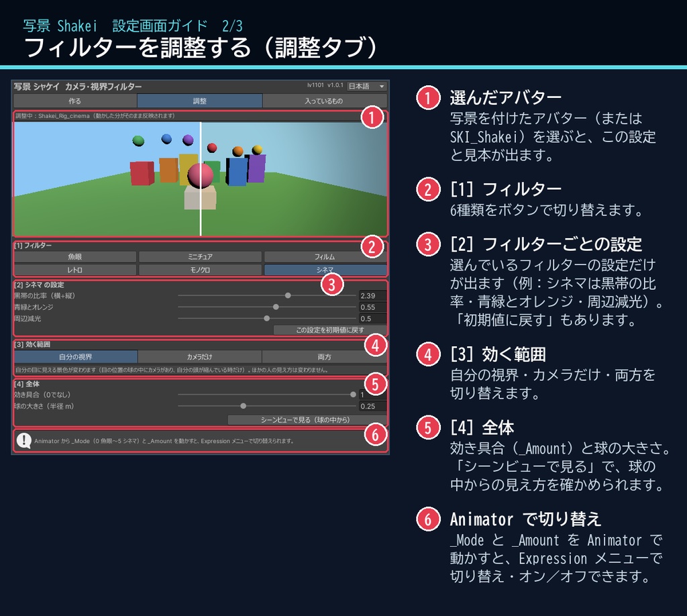
Task: Click the 周辺減光 value field 0.5
Action: pos(373,319)
